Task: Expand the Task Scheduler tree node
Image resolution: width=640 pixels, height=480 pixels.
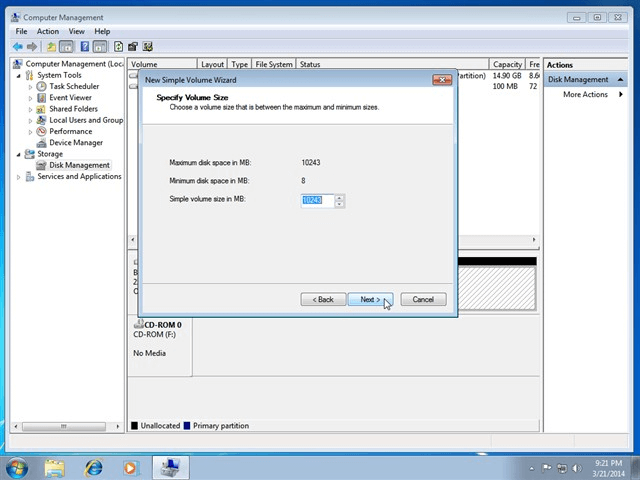Action: [x=30, y=87]
